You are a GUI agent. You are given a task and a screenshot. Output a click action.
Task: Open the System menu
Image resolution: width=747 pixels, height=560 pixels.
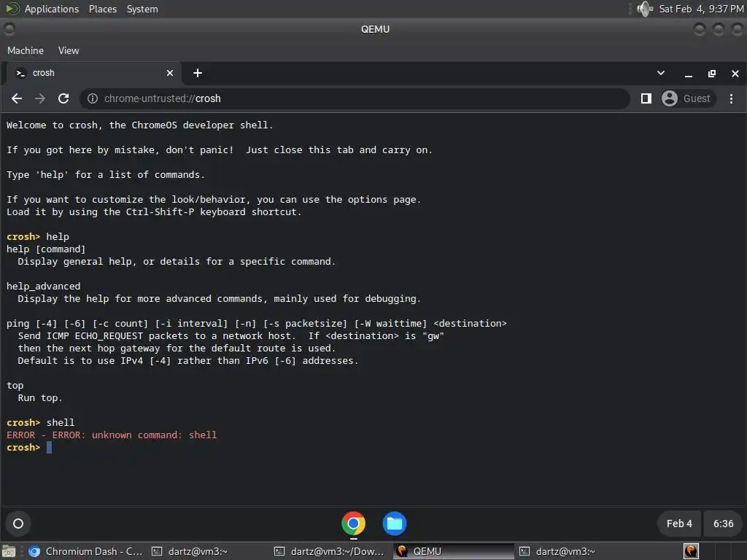(x=142, y=9)
